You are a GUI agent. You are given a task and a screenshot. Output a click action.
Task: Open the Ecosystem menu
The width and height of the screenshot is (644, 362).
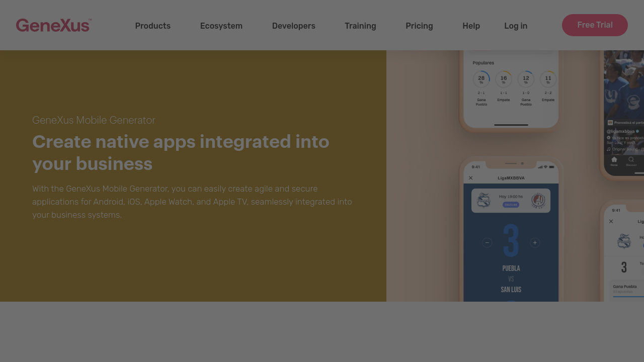(221, 26)
